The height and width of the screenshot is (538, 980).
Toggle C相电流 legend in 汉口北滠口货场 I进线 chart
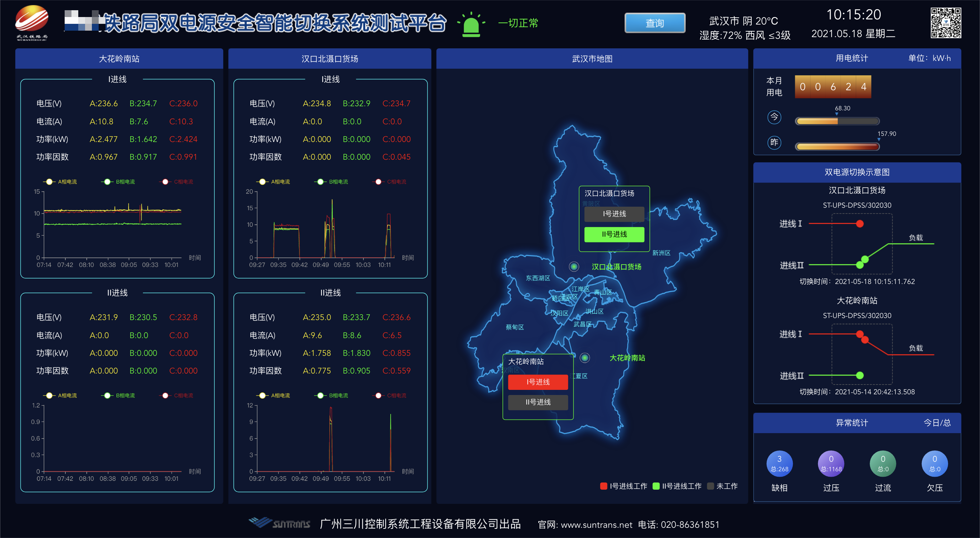[x=389, y=181]
